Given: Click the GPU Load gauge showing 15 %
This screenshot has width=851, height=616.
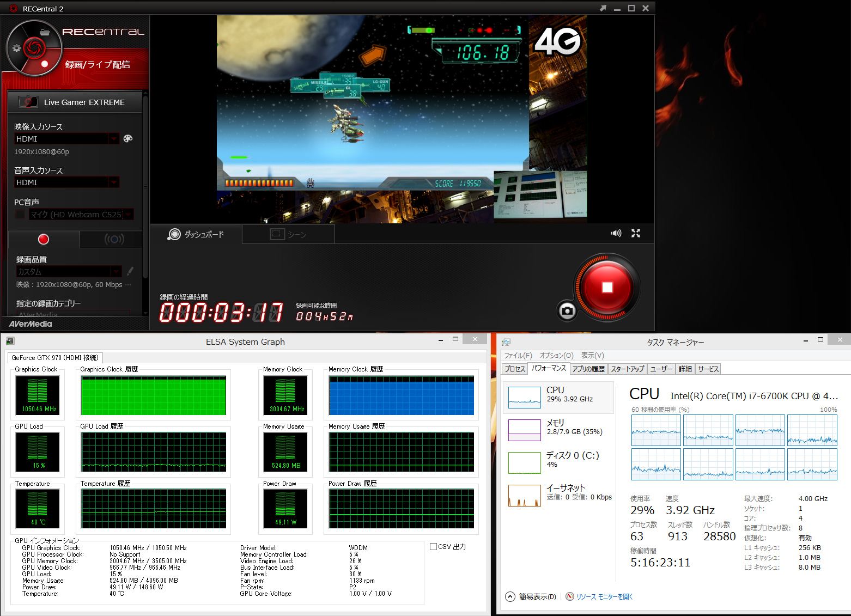Looking at the screenshot, I should click(x=37, y=452).
